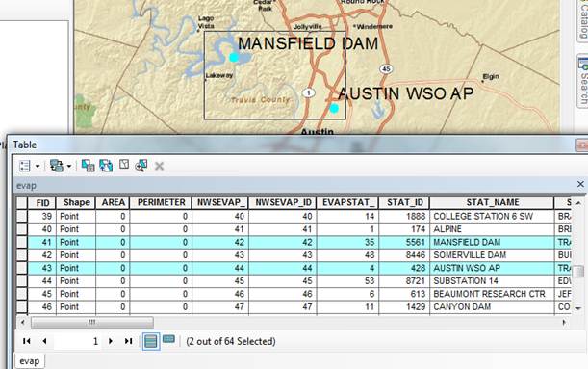Viewport: 588px width, 369px height.
Task: Toggle Show all records view
Action: tap(151, 342)
